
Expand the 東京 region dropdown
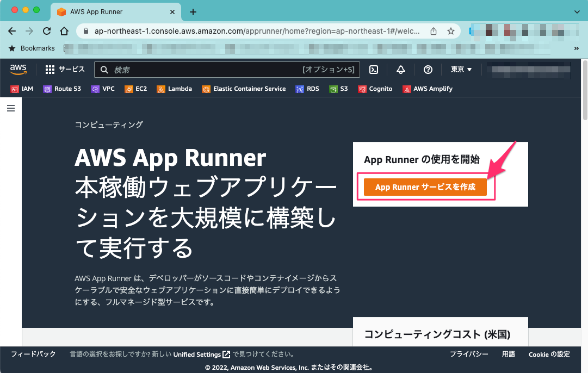coord(461,70)
